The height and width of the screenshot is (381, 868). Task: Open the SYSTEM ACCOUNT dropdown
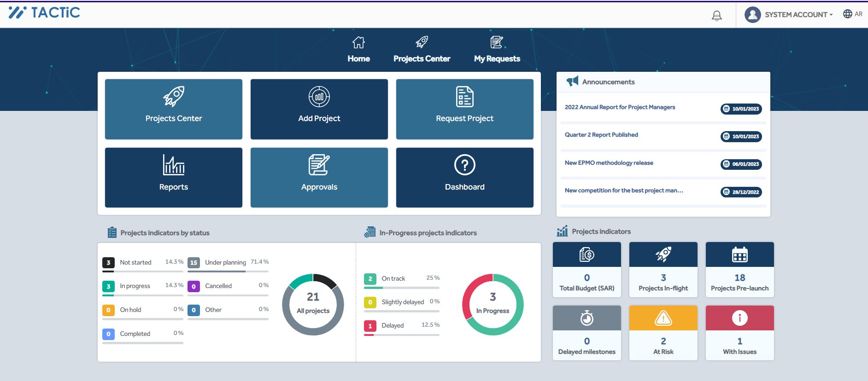798,15
